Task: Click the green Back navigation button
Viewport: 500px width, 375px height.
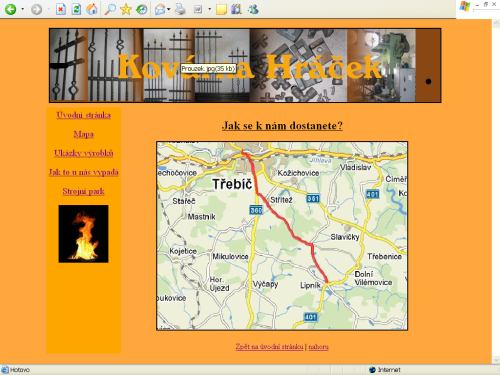Action: point(10,9)
